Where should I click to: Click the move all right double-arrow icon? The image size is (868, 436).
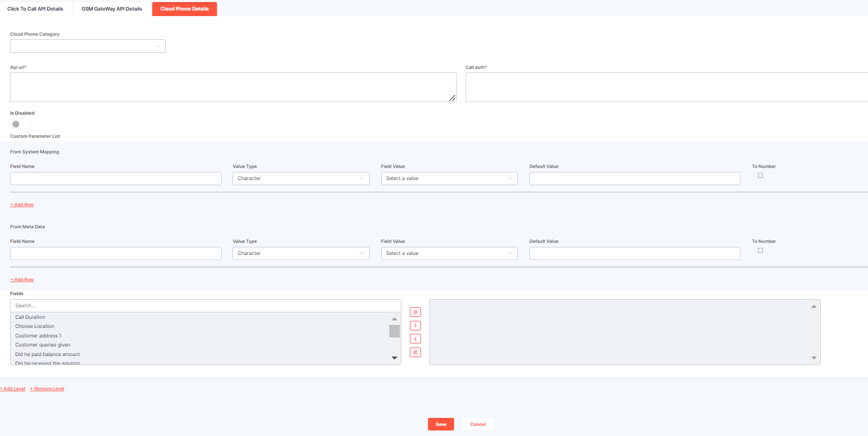pos(415,312)
